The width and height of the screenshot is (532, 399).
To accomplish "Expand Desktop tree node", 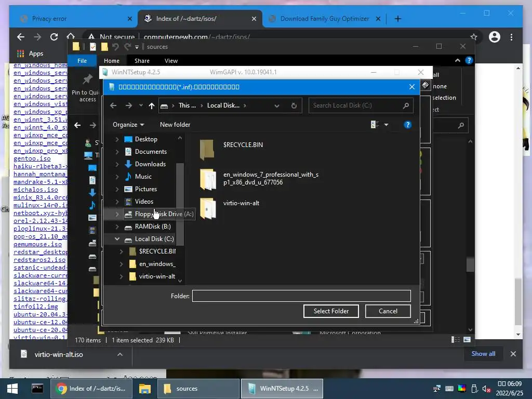I will pos(117,139).
